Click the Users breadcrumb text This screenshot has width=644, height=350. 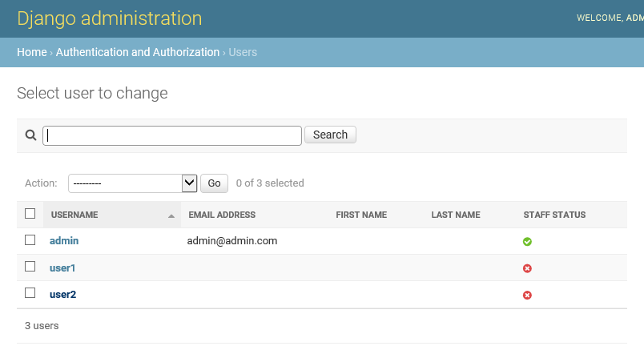[243, 52]
